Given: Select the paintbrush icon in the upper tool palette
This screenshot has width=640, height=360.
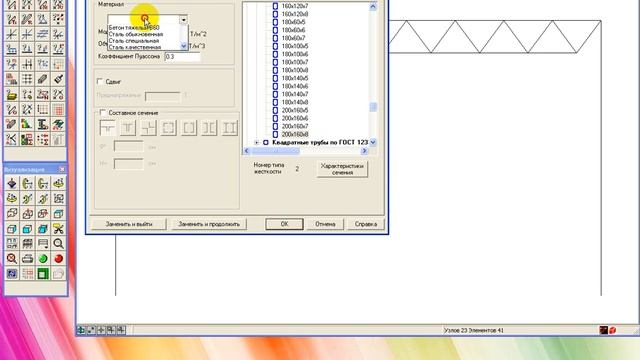Looking at the screenshot, I should tap(58, 79).
